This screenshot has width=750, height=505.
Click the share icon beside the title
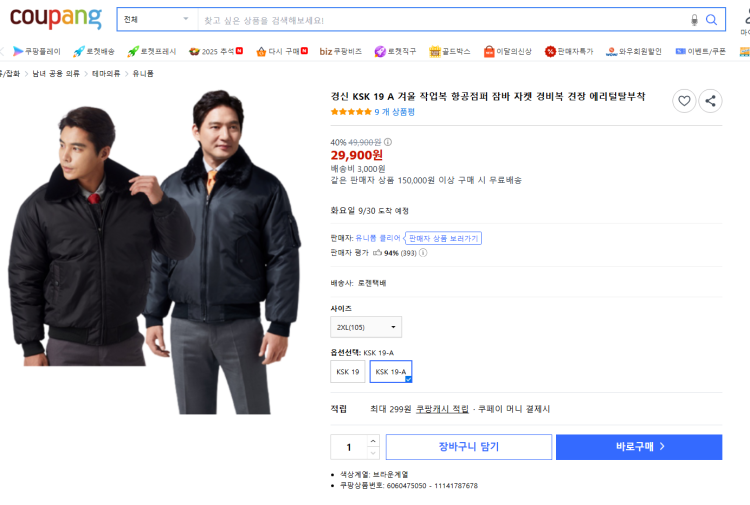[710, 101]
